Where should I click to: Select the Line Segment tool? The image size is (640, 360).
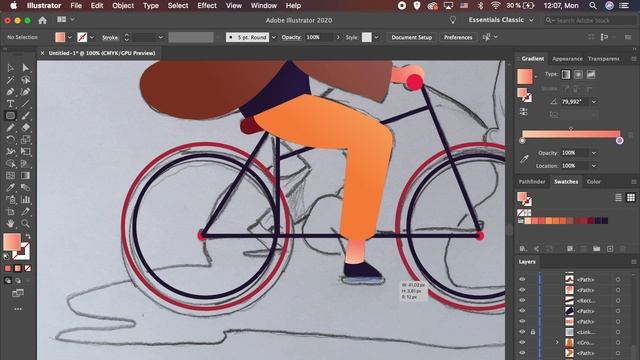pyautogui.click(x=25, y=104)
